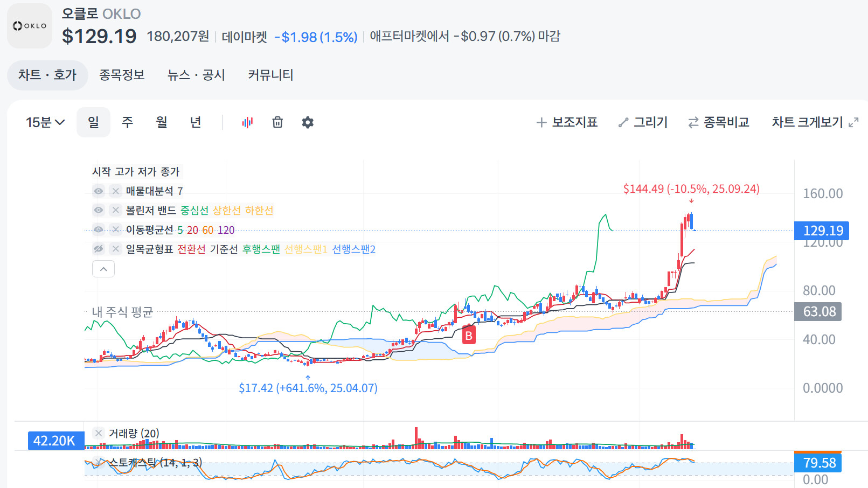Click the 일목균형표 label

click(150, 249)
